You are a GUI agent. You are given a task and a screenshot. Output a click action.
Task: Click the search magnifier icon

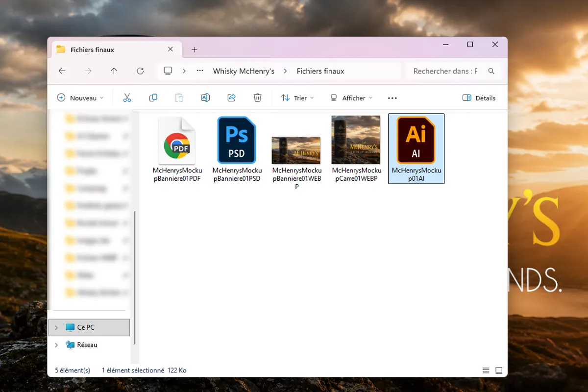pyautogui.click(x=491, y=71)
